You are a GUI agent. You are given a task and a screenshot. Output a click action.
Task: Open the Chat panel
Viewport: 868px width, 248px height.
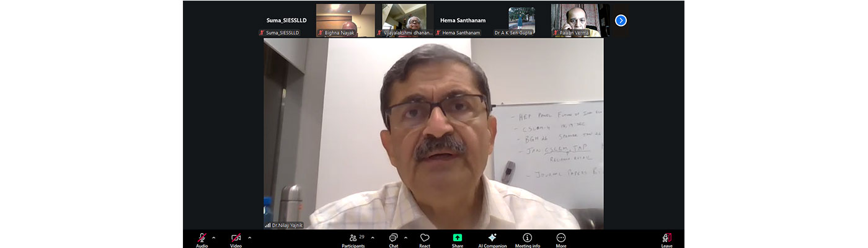(393, 239)
